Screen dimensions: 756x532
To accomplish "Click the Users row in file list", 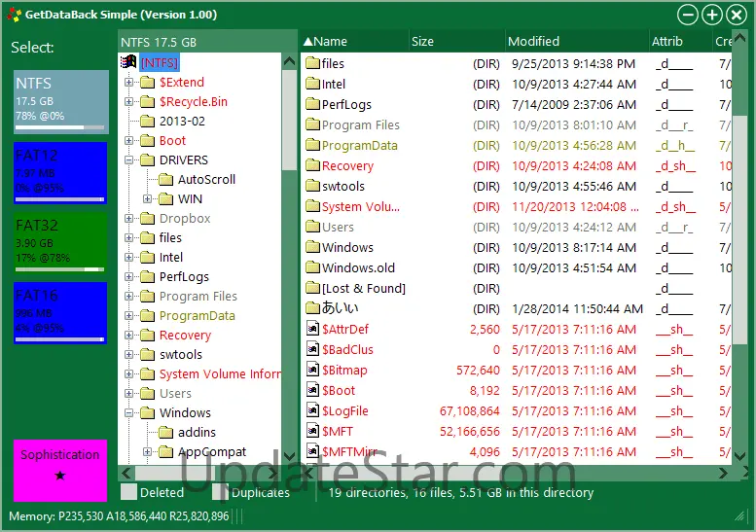I will point(516,227).
